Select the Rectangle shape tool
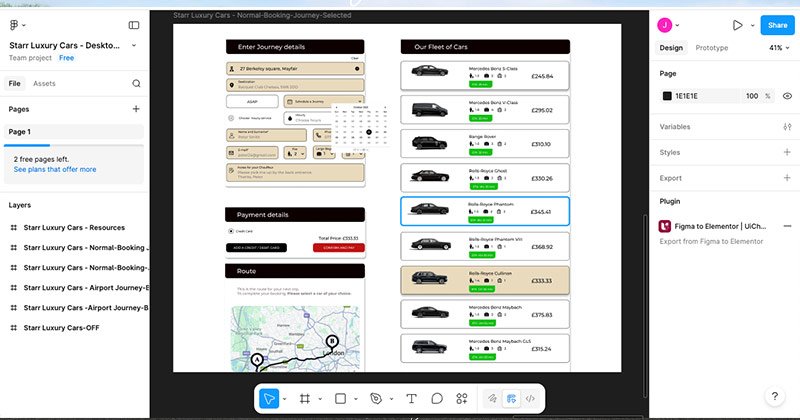The image size is (800, 420). pos(340,398)
